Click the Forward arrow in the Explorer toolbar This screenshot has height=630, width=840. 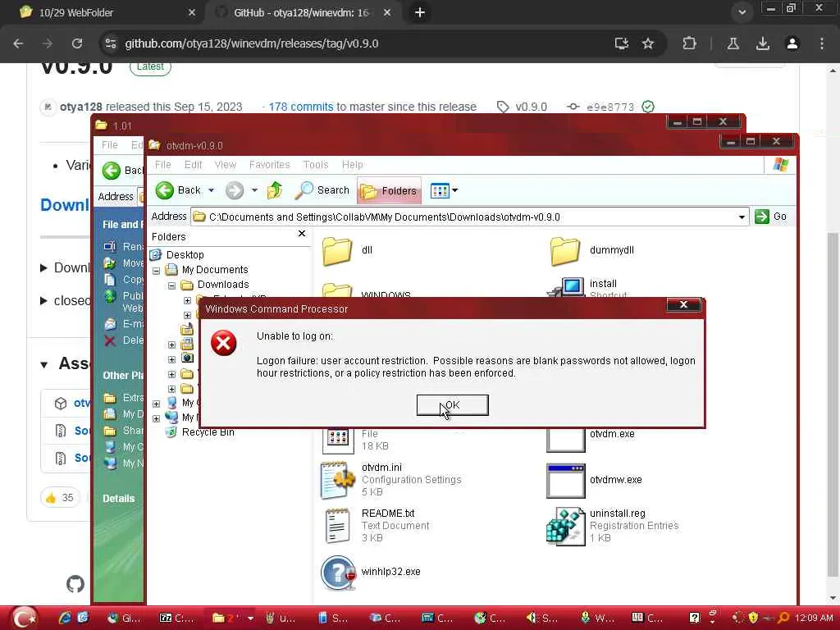[x=234, y=190]
